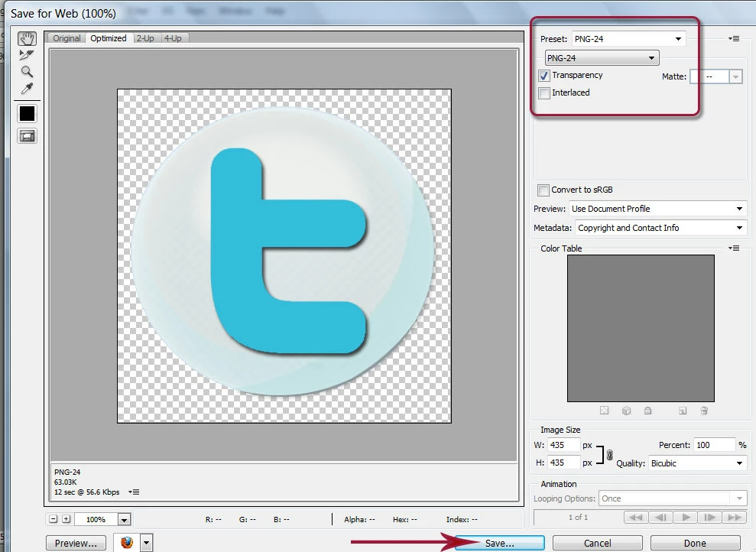This screenshot has height=552, width=756.
Task: Go to last animation frame
Action: [x=735, y=518]
